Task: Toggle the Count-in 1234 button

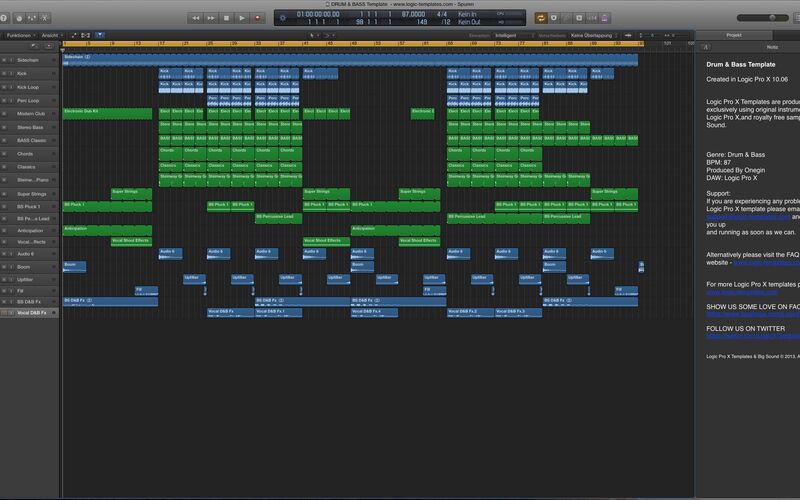Action: point(592,18)
